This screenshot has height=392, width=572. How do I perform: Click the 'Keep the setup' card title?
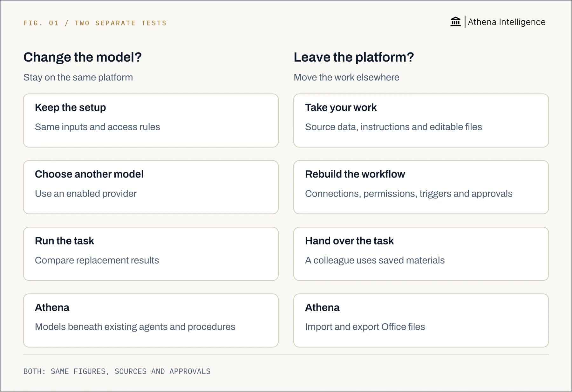point(71,107)
